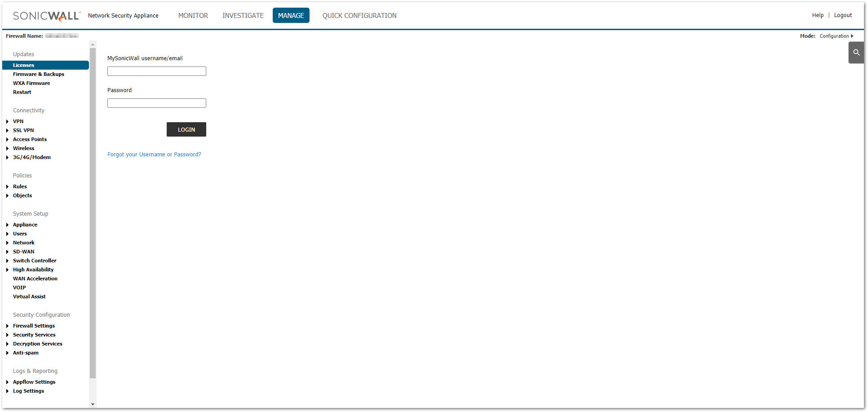Focus the Password input field
This screenshot has height=412, width=868.
click(x=156, y=103)
